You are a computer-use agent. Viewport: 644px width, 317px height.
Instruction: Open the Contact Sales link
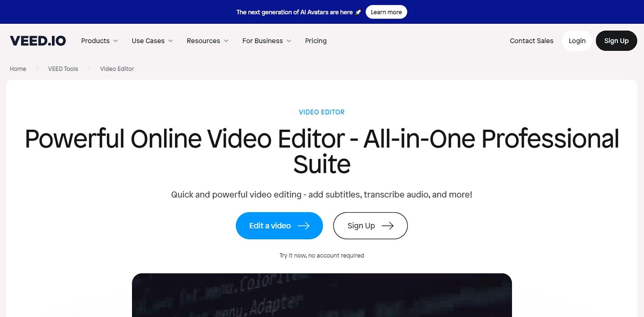click(x=532, y=41)
